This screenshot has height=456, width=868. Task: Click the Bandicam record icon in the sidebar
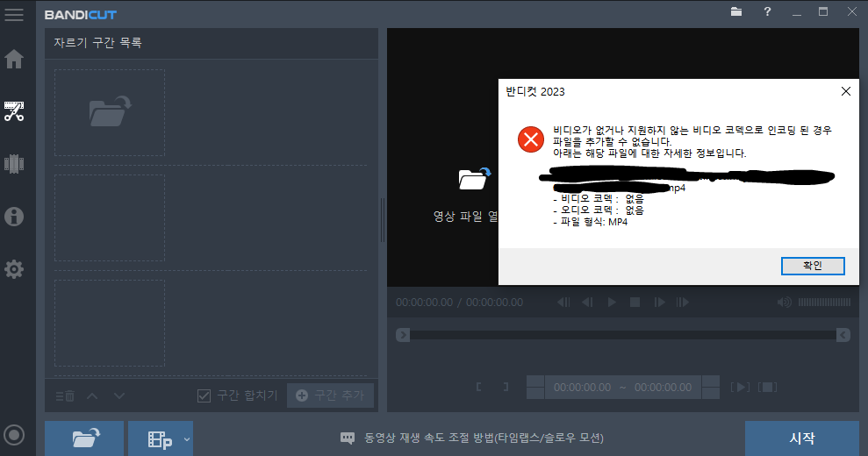pos(14,435)
